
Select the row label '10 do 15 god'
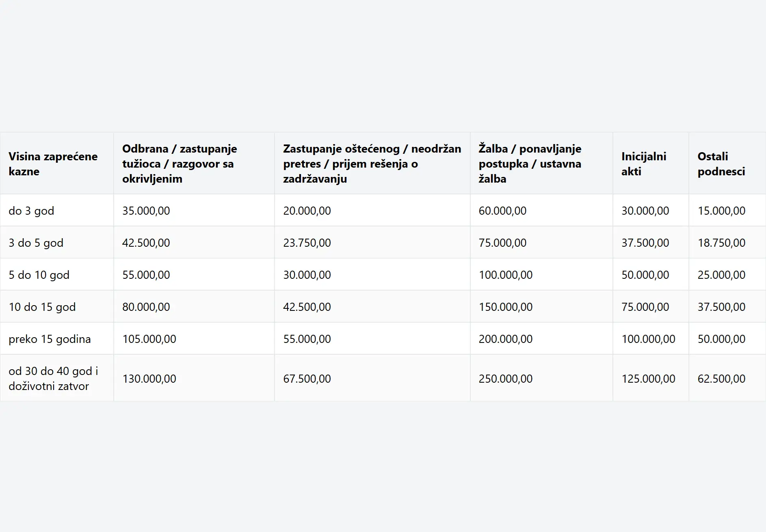click(42, 307)
